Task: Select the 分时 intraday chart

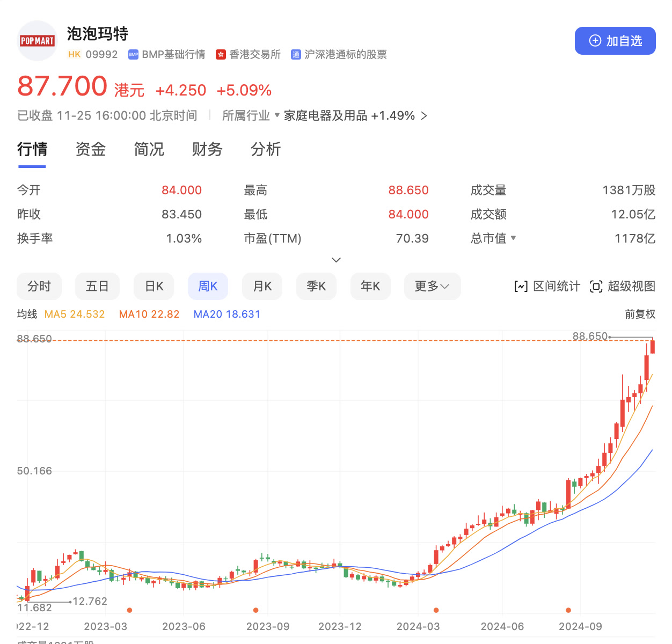Action: tap(39, 287)
